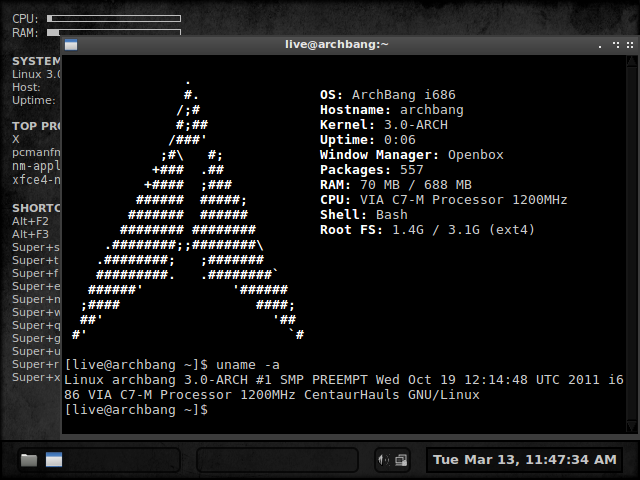Viewport: 640px width, 480px height.
Task: Click the taskbar clock showing Tue Mar 13
Action: pyautogui.click(x=524, y=460)
